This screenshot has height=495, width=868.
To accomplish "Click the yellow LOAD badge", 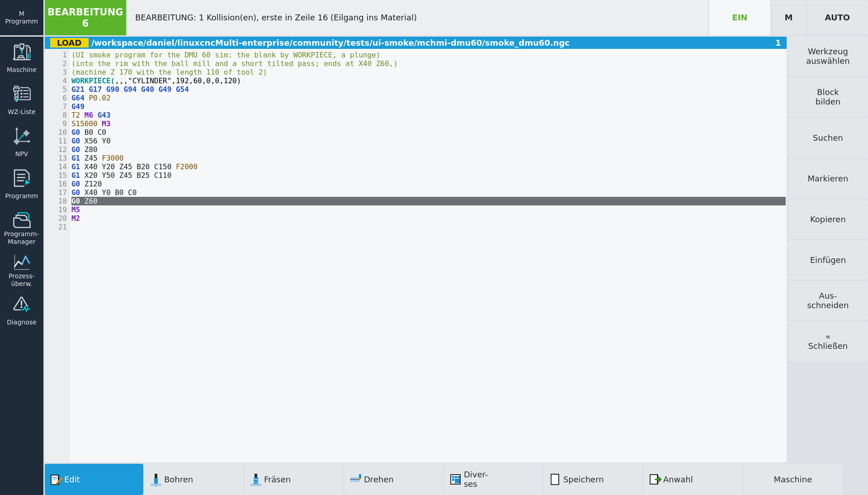I will (x=69, y=43).
